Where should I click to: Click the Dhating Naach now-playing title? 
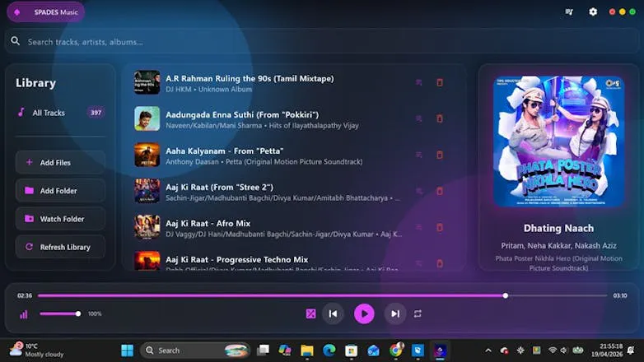pyautogui.click(x=558, y=228)
